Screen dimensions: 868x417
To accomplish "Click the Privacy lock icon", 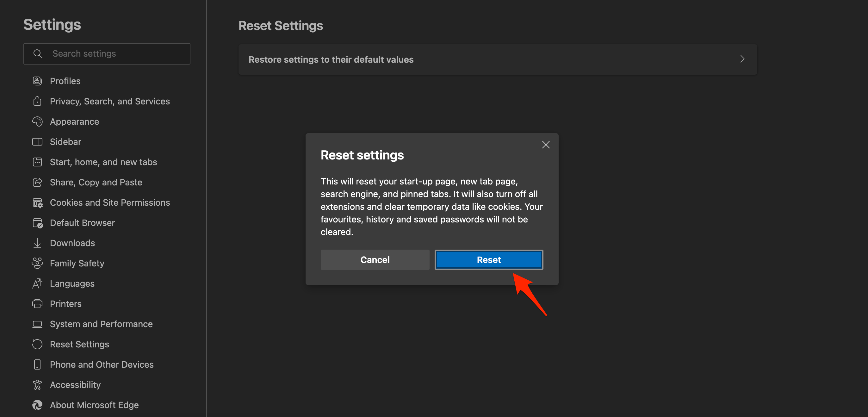I will point(37,101).
